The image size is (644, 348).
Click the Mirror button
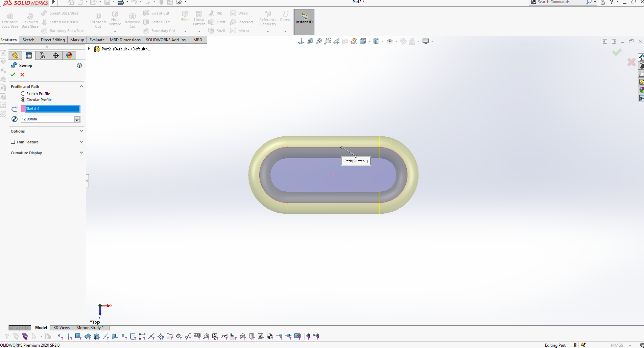pos(240,31)
